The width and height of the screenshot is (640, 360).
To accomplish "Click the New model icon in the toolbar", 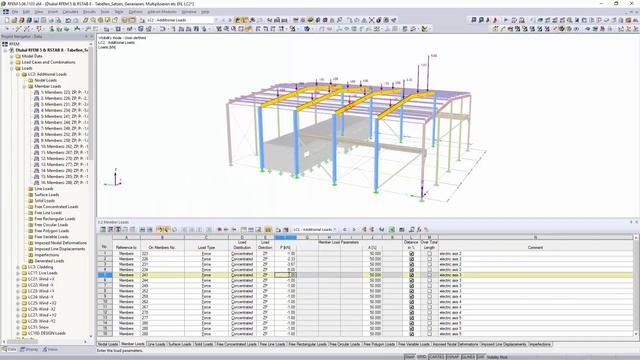I will [x=7, y=20].
